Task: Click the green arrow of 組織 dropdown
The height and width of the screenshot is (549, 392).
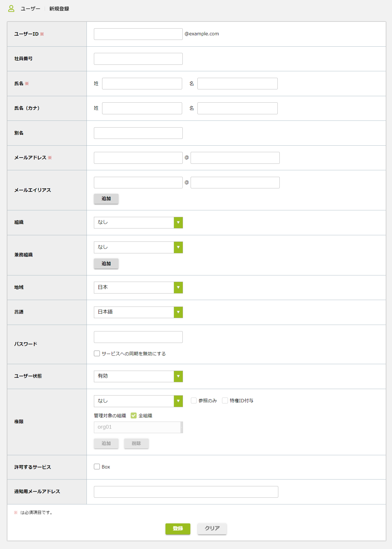Action: (178, 223)
